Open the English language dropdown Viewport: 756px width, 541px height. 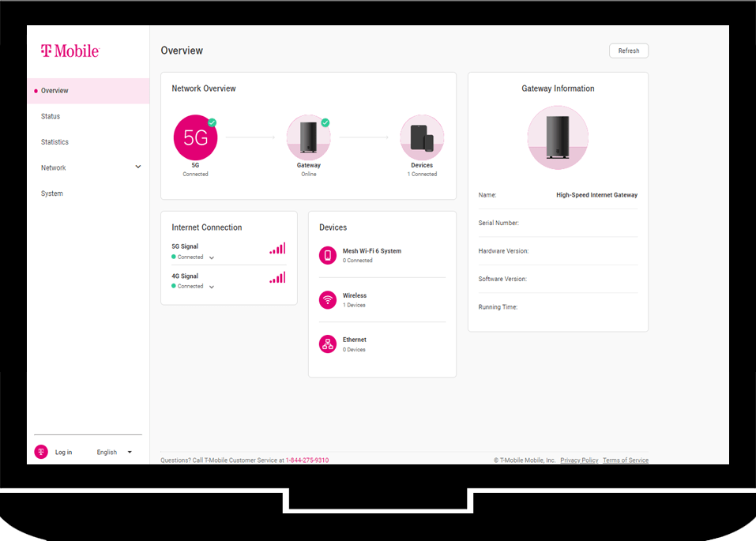[x=130, y=453]
